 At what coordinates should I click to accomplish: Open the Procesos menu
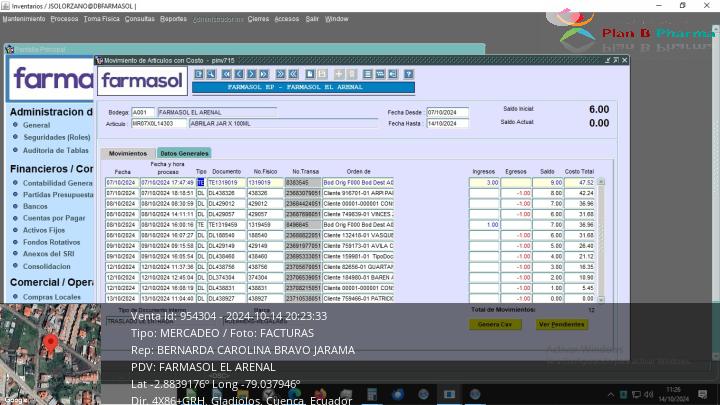pos(64,19)
